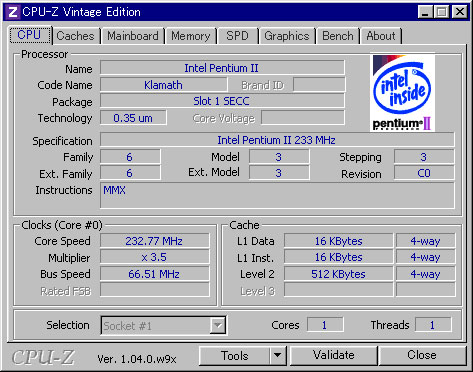473x372 pixels.
Task: Go to the SPD tab
Action: point(237,36)
